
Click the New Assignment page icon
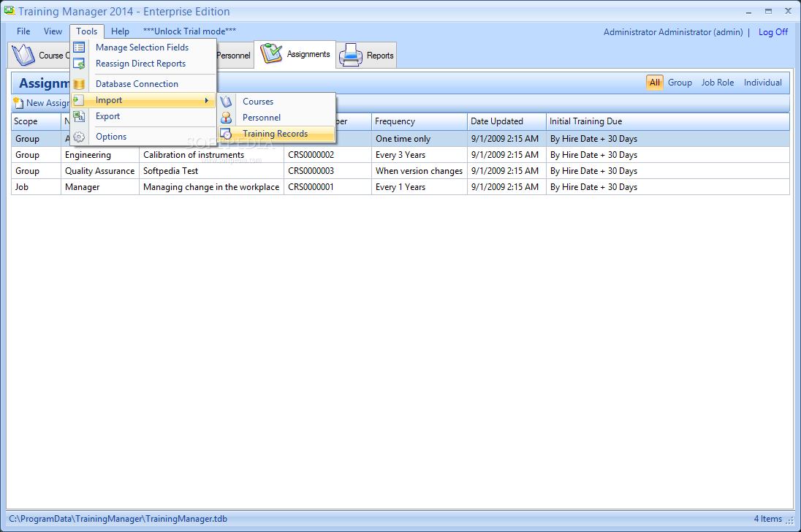click(x=18, y=103)
